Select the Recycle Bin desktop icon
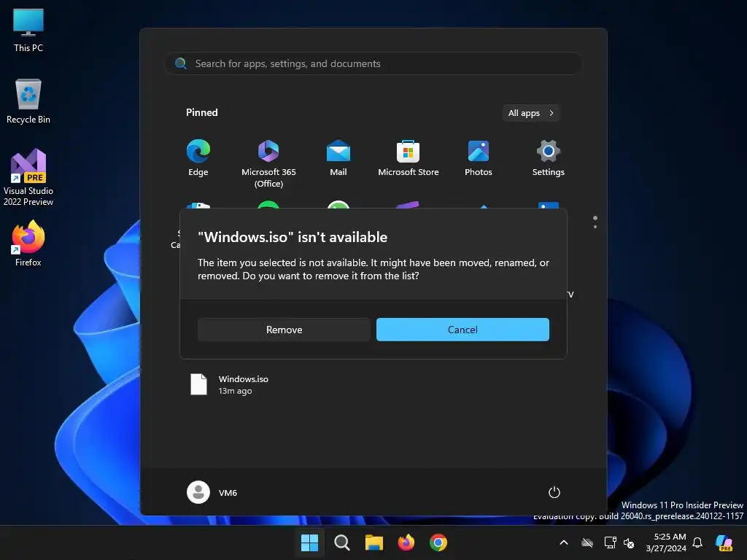The height and width of the screenshot is (560, 747). coord(28,101)
